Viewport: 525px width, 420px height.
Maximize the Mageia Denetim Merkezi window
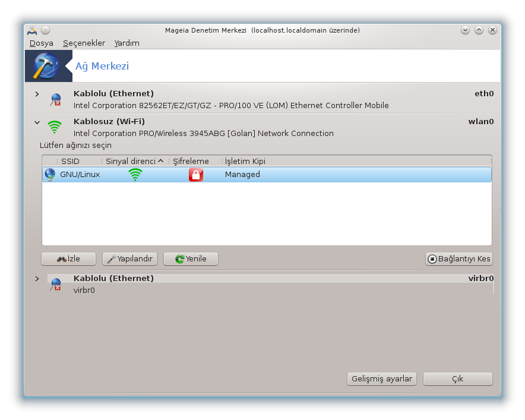479,30
